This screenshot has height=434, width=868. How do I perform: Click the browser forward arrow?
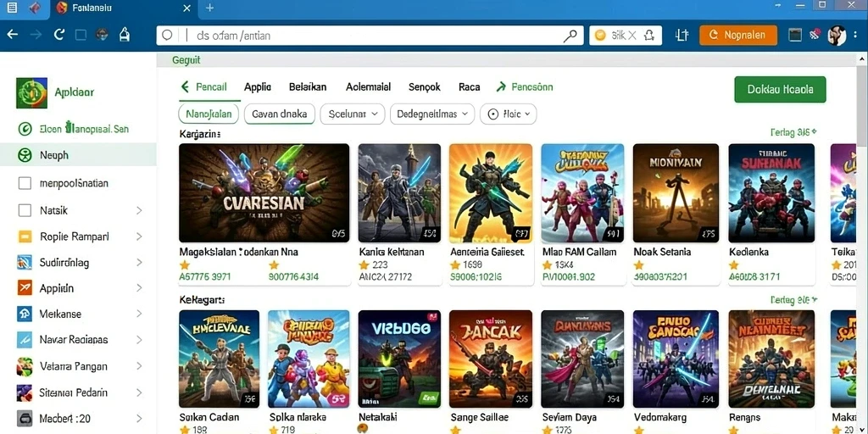click(36, 35)
